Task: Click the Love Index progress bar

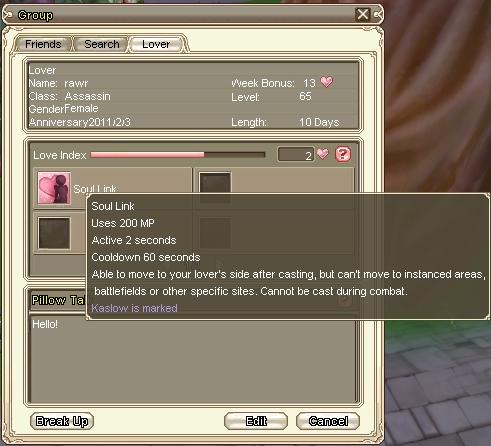Action: point(178,155)
